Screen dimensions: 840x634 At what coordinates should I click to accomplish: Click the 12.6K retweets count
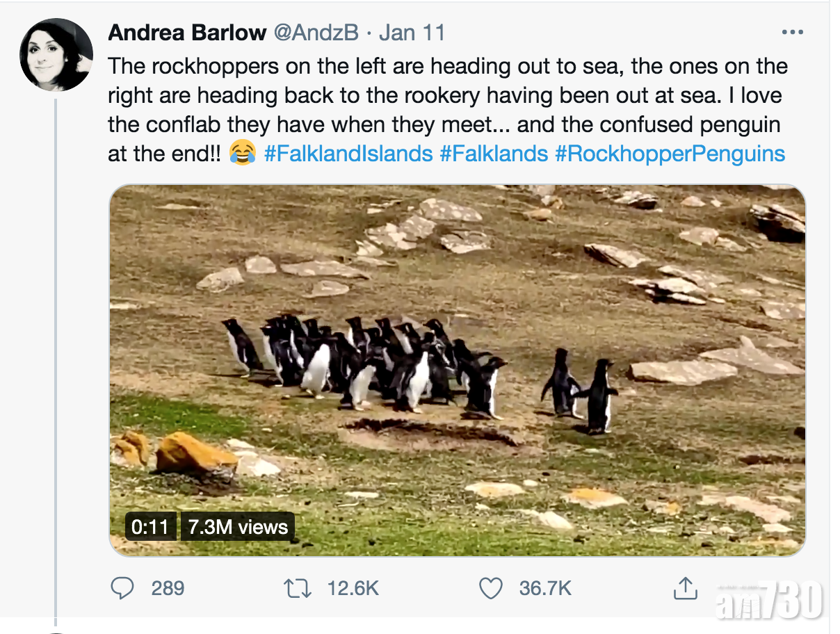353,589
